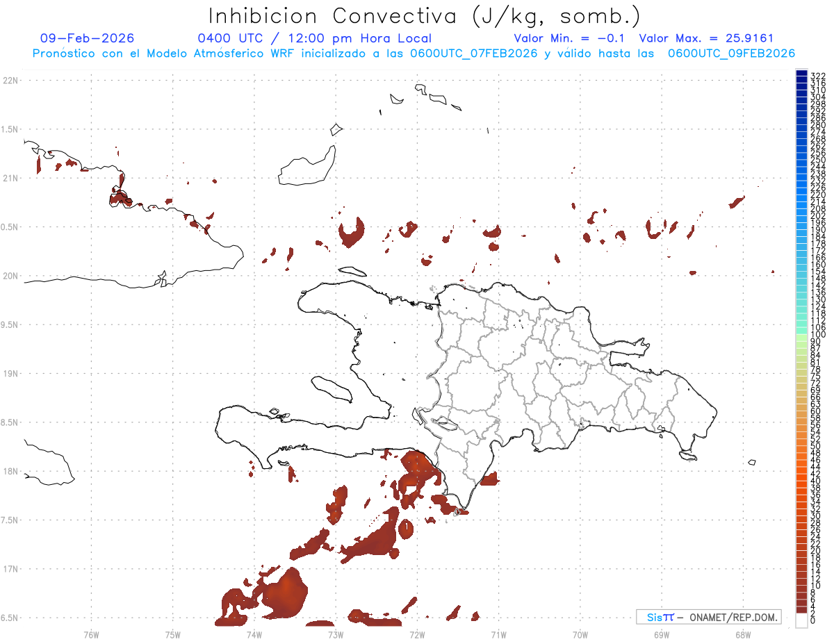Select the date "09-Feb-2026"
This screenshot has height=644, width=834.
[88, 38]
